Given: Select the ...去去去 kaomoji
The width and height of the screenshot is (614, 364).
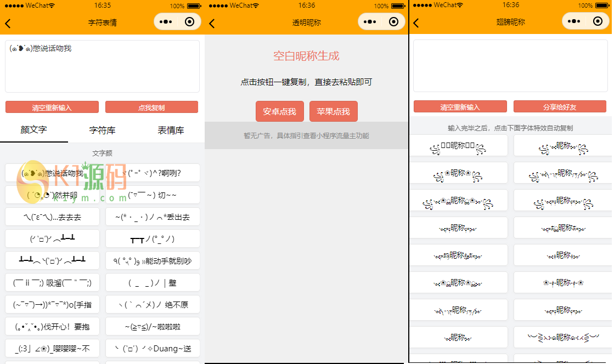Looking at the screenshot, I should pyautogui.click(x=53, y=217).
